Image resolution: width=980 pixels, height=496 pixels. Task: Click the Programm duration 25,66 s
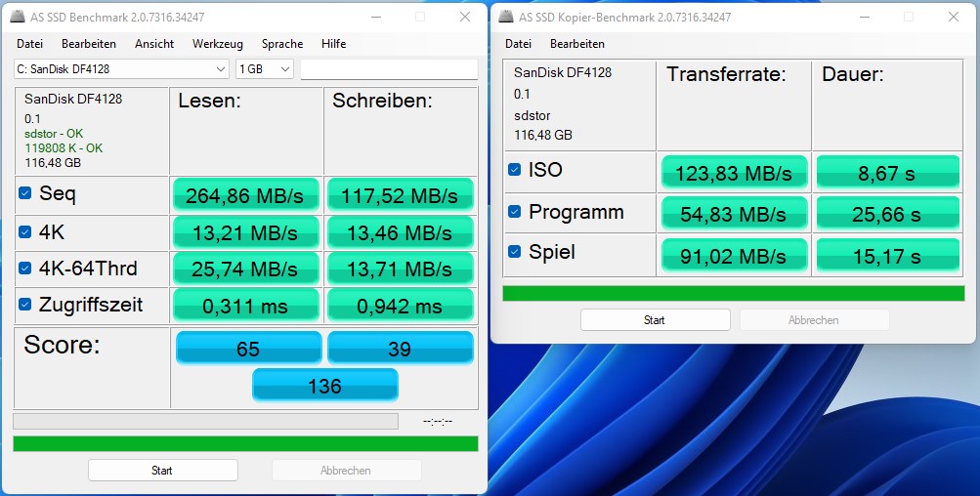[x=887, y=214]
